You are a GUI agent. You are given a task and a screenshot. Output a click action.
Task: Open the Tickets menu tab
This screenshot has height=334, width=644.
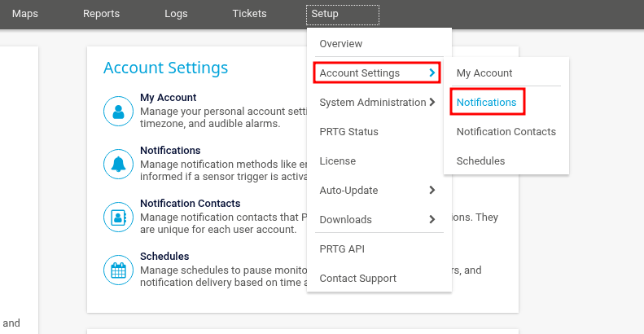coord(249,14)
